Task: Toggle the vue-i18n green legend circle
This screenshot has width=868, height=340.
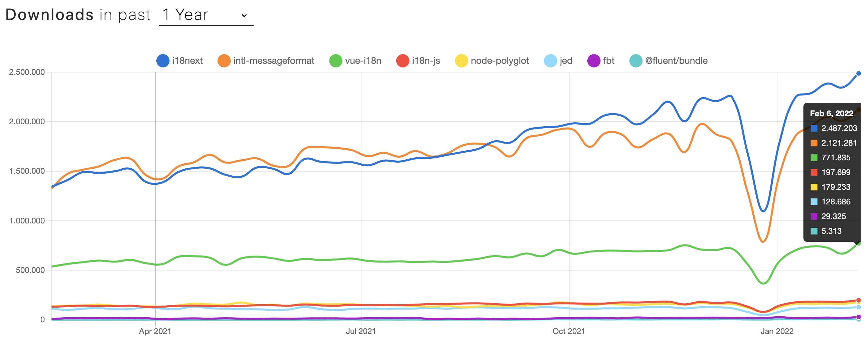Action: tap(336, 61)
